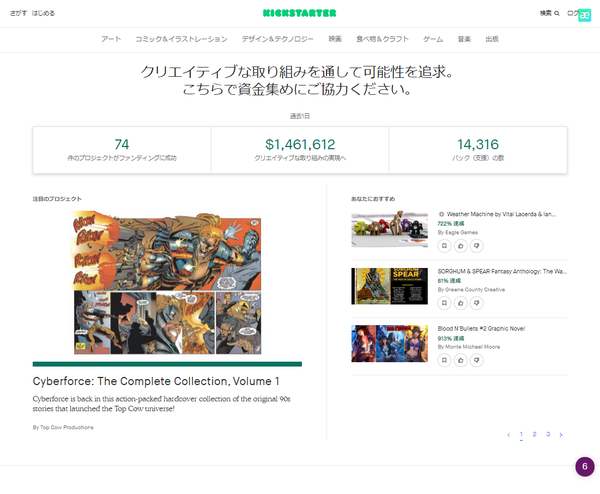Click the あなたにおすすめ heading

(x=373, y=199)
